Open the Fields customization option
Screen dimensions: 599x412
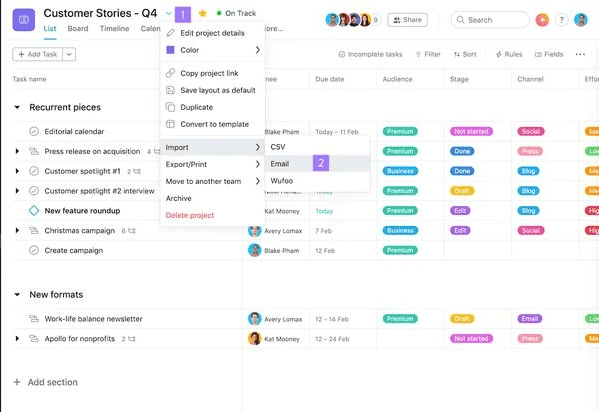point(549,54)
